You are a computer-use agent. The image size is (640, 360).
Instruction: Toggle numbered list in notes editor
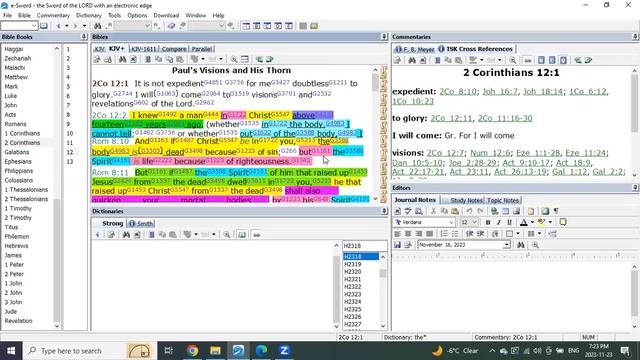click(x=444, y=233)
